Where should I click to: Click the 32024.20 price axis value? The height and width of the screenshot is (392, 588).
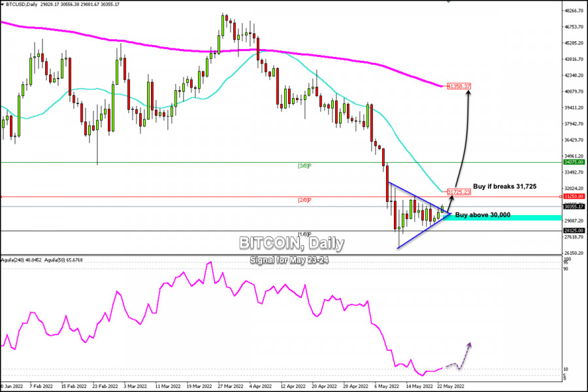[x=574, y=188]
